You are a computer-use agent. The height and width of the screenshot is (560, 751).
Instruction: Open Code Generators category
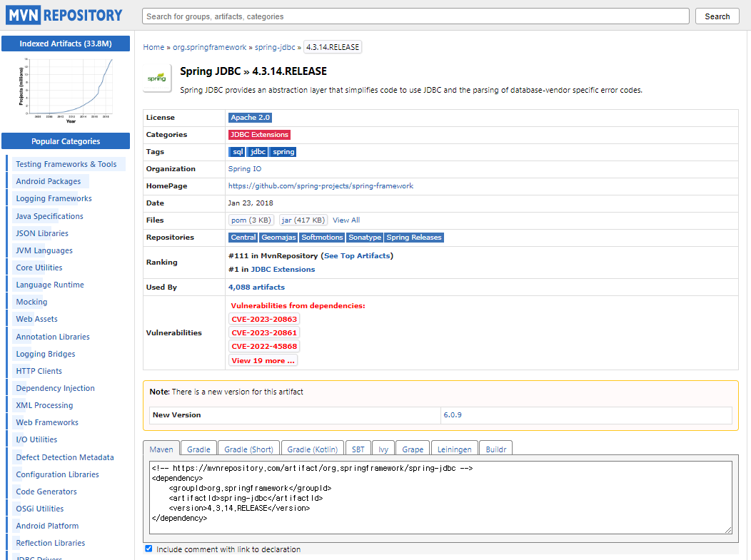click(46, 492)
